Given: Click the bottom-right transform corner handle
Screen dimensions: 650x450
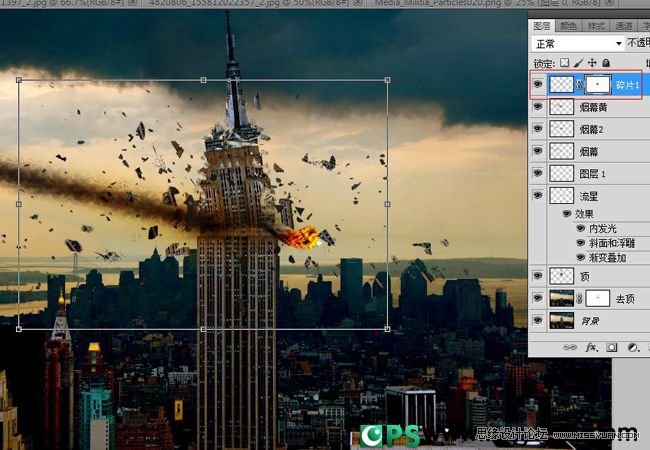Looking at the screenshot, I should (387, 329).
